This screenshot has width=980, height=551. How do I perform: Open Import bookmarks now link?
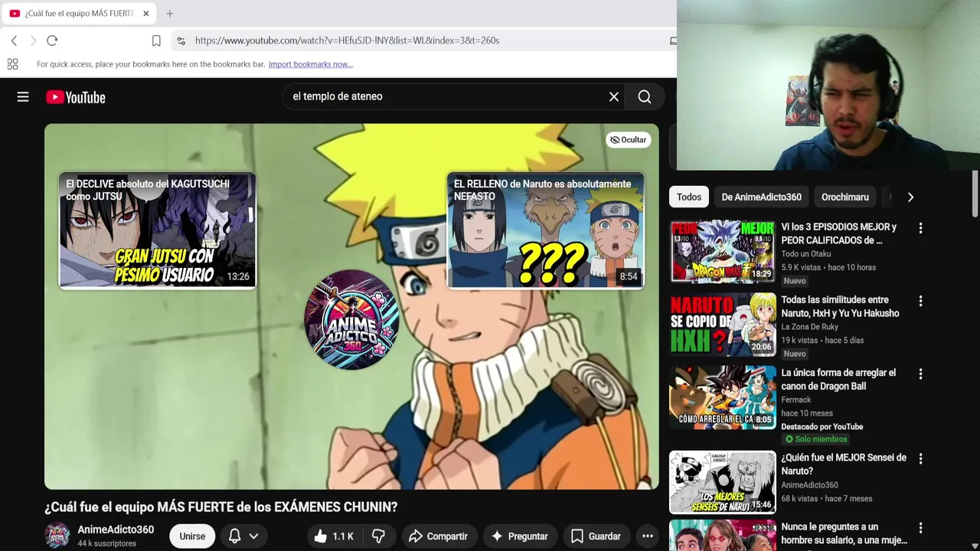click(x=310, y=64)
